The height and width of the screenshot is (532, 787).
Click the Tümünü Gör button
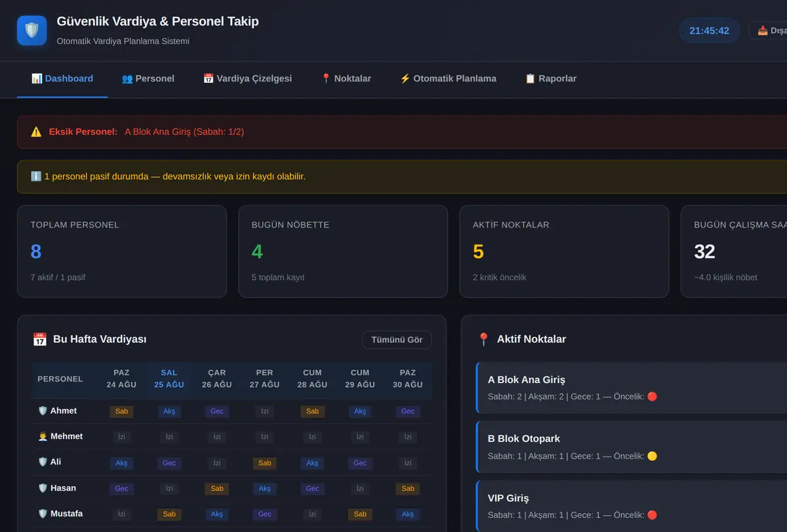(x=397, y=340)
